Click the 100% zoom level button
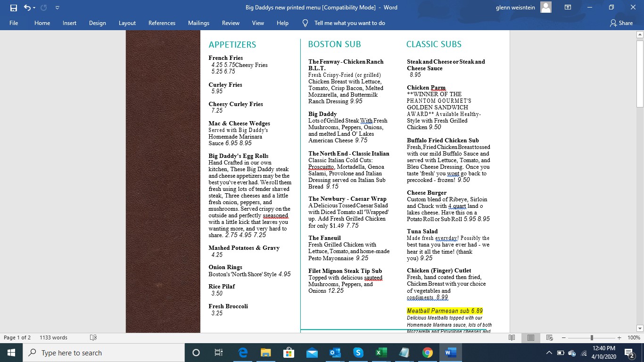644x362 pixels. (x=634, y=337)
